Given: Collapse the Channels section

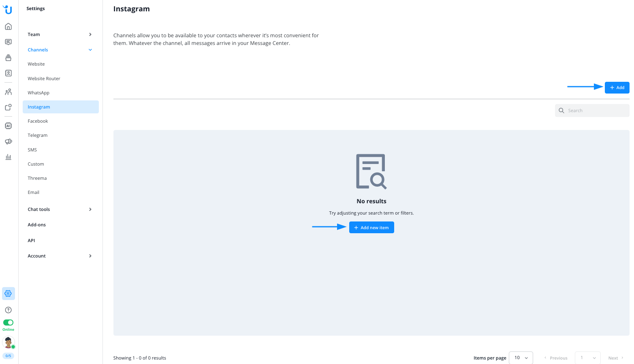Looking at the screenshot, I should (60, 50).
